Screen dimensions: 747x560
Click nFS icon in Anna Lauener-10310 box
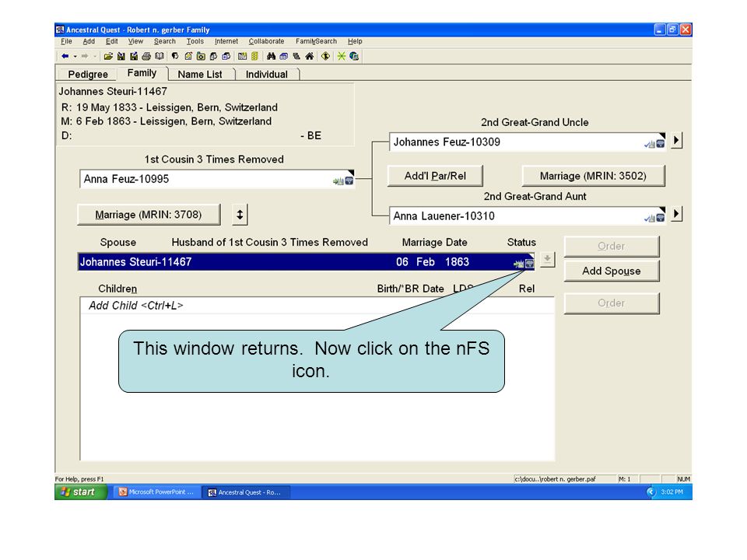[x=661, y=218]
